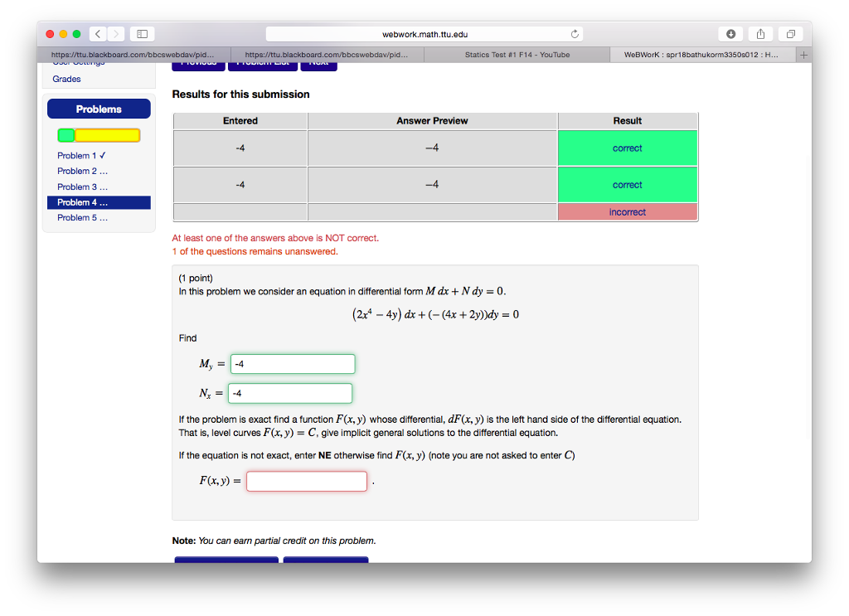Click the browser back arrow
849x616 pixels.
(97, 33)
